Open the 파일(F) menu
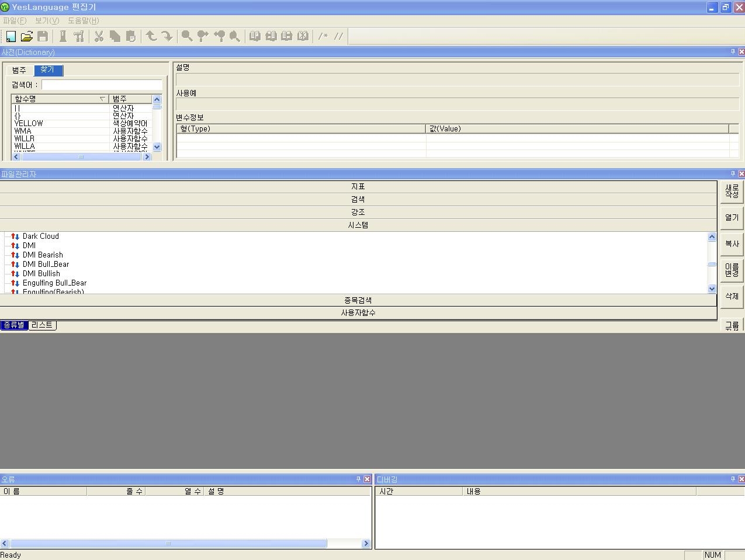This screenshot has width=745, height=560. tap(15, 20)
